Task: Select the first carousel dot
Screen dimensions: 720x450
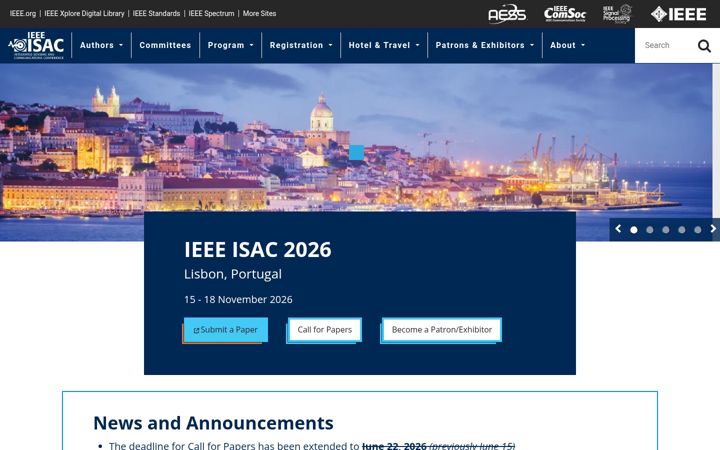Action: click(634, 230)
